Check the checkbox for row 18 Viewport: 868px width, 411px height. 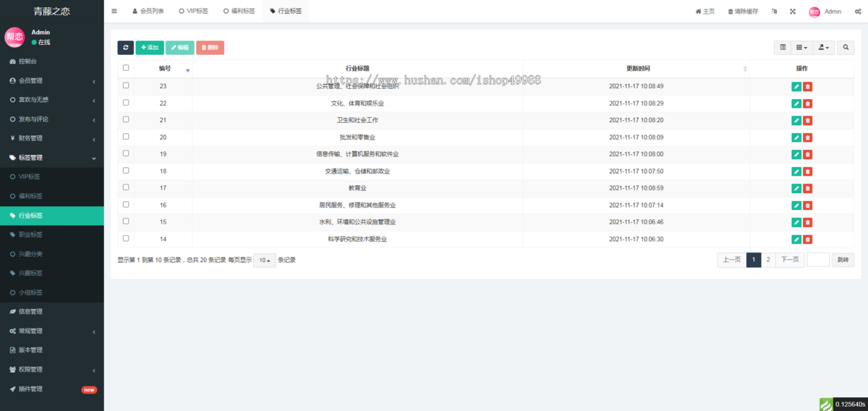click(x=126, y=170)
